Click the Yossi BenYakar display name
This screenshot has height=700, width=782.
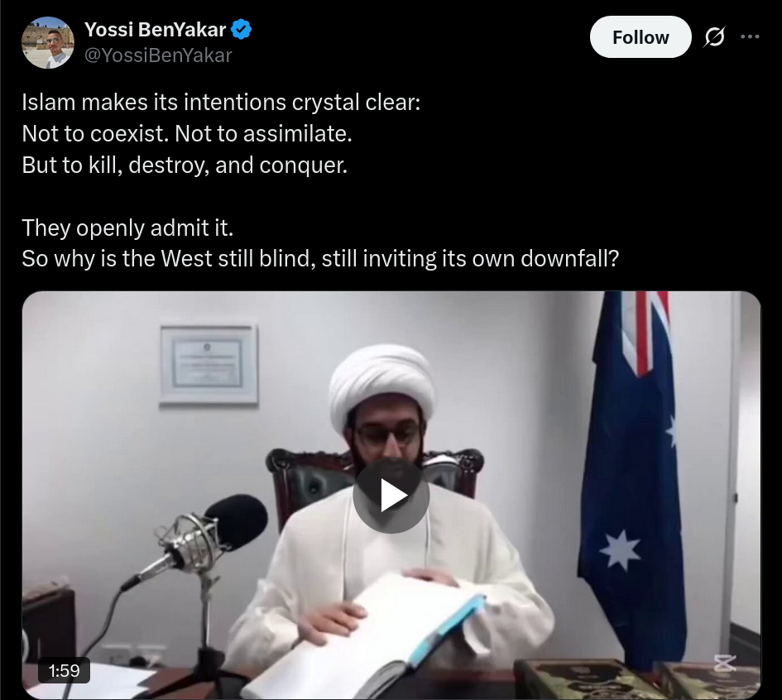(x=155, y=30)
